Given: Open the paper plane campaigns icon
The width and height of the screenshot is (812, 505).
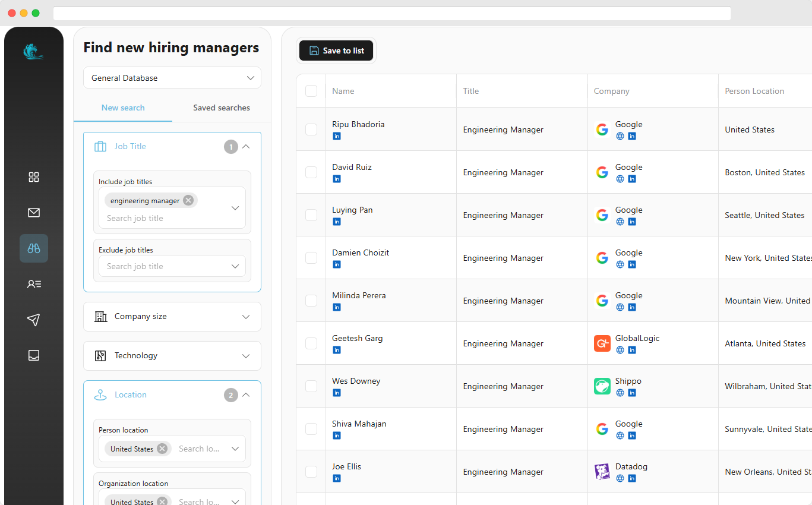Looking at the screenshot, I should click(34, 320).
